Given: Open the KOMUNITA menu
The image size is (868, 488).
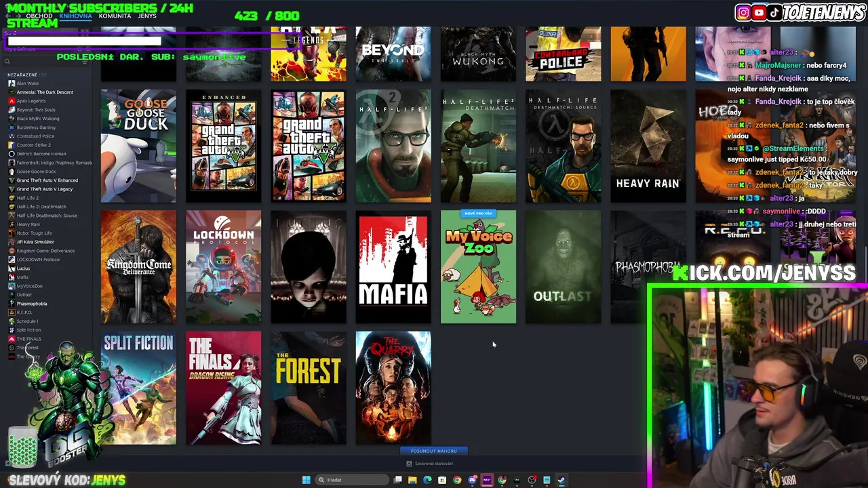Looking at the screenshot, I should pyautogui.click(x=115, y=16).
